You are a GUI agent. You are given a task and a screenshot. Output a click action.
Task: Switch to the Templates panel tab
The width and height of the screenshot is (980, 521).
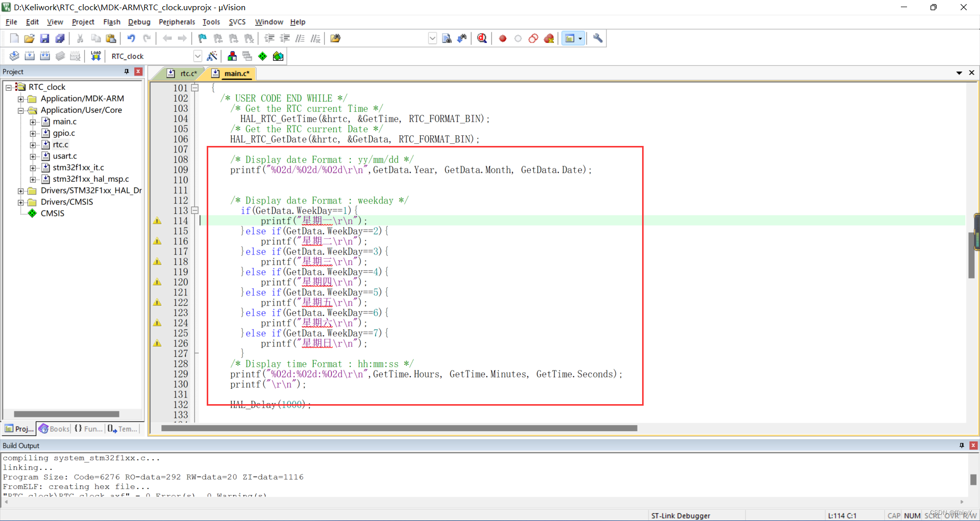(122, 429)
